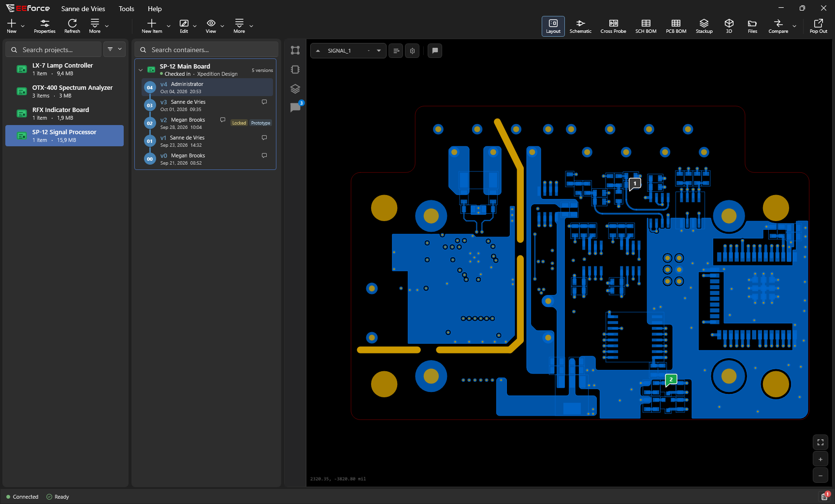Viewport: 835px width, 504px height.
Task: Expand the New dropdown arrow
Action: point(23,26)
